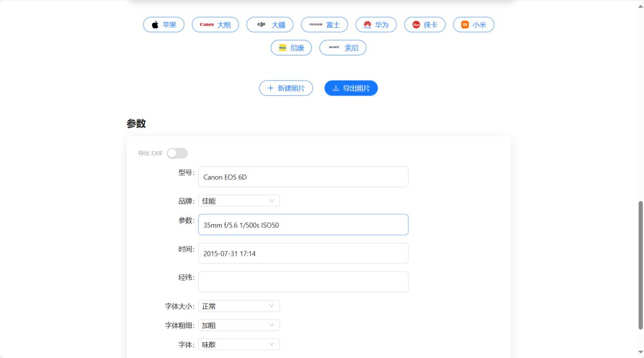Pick the DJI 大疆 brand button
The height and width of the screenshot is (358, 644).
click(270, 25)
